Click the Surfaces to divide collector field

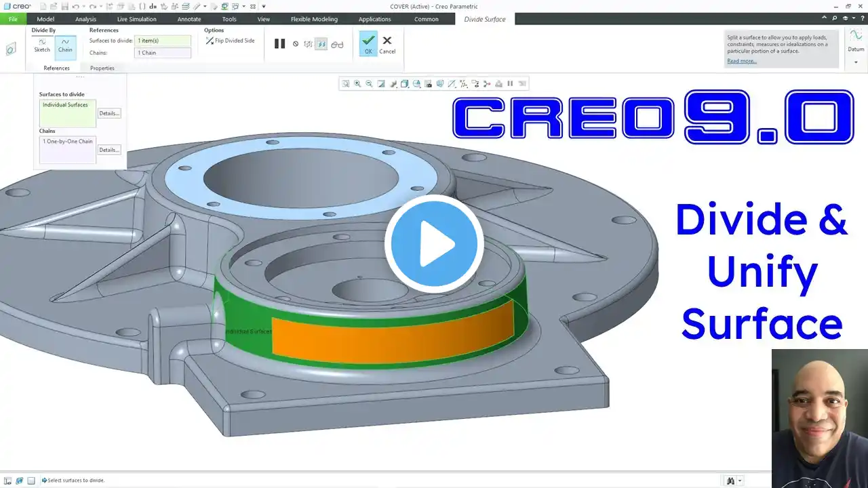[x=163, y=41]
